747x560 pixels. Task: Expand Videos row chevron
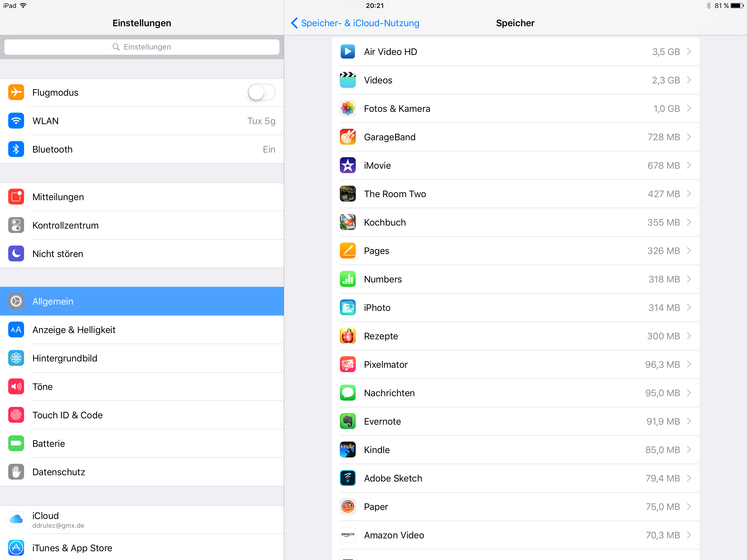689,80
